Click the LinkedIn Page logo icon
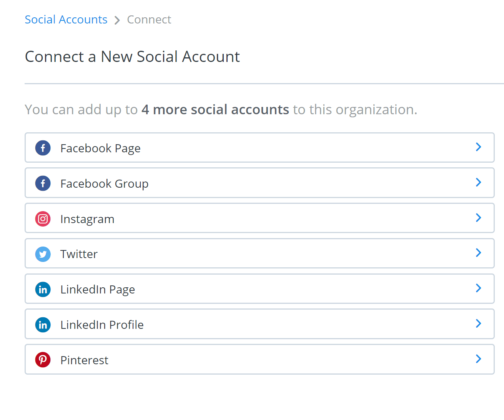Screen dimensions: 504x420 pyautogui.click(x=43, y=289)
